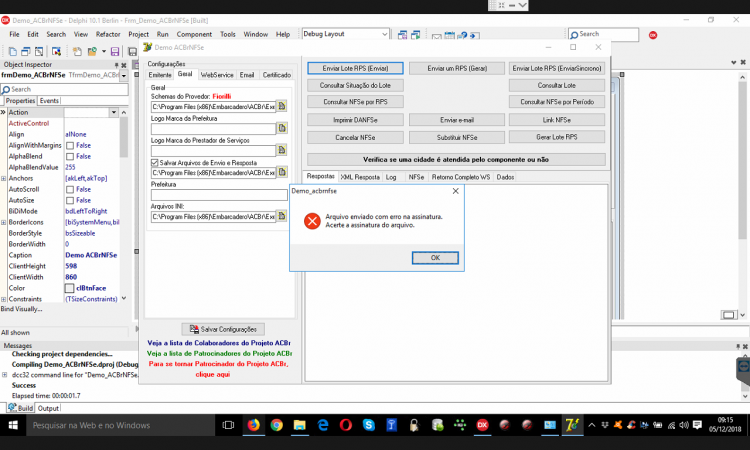Viewport: 750px width, 450px height.
Task: Click the Set Debug Desktop icon
Action: [x=416, y=34]
